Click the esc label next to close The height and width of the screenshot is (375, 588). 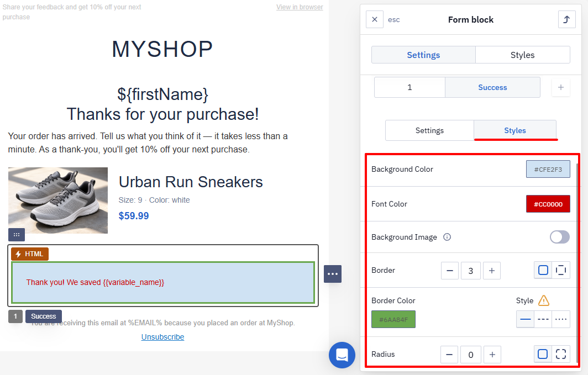(393, 19)
